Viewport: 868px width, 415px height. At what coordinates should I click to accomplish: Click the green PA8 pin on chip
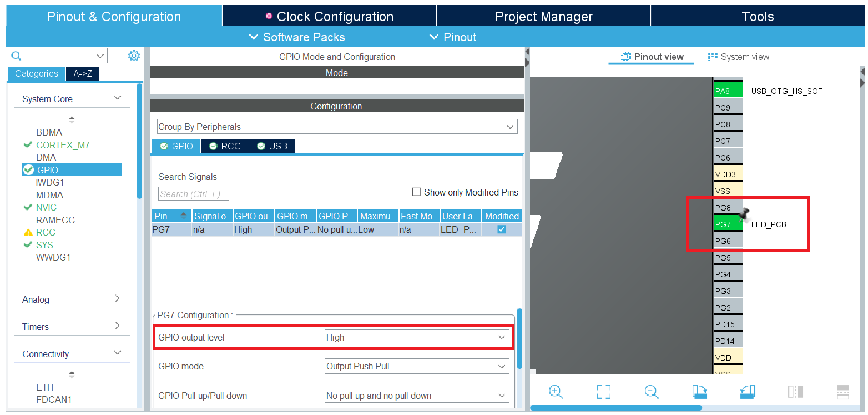point(728,91)
